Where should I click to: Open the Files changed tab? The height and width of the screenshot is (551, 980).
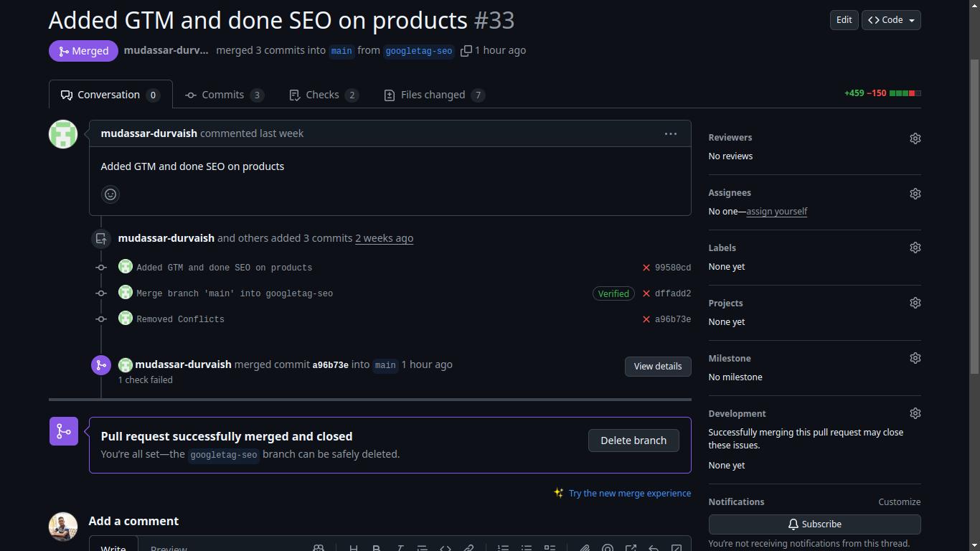coord(434,95)
